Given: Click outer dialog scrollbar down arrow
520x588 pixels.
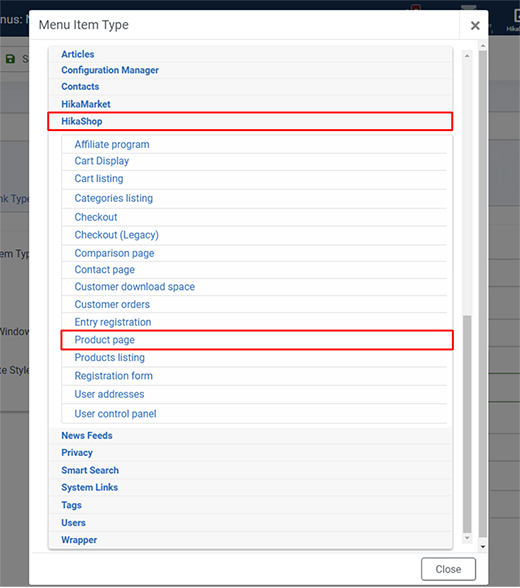Looking at the screenshot, I should (x=483, y=547).
